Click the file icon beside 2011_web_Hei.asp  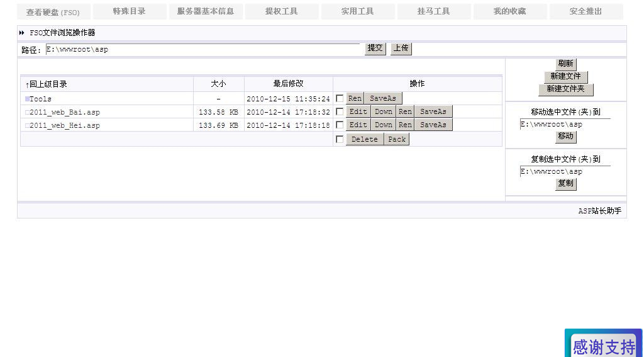pos(27,125)
